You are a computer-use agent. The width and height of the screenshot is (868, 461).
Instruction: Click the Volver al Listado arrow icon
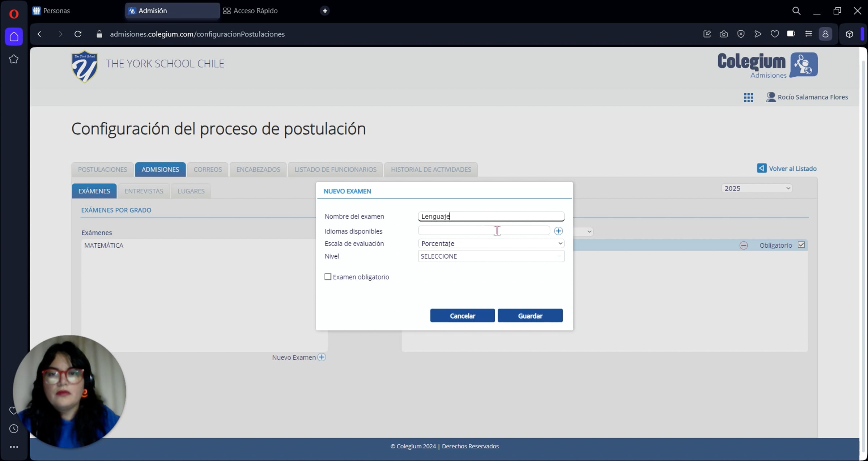click(x=762, y=168)
